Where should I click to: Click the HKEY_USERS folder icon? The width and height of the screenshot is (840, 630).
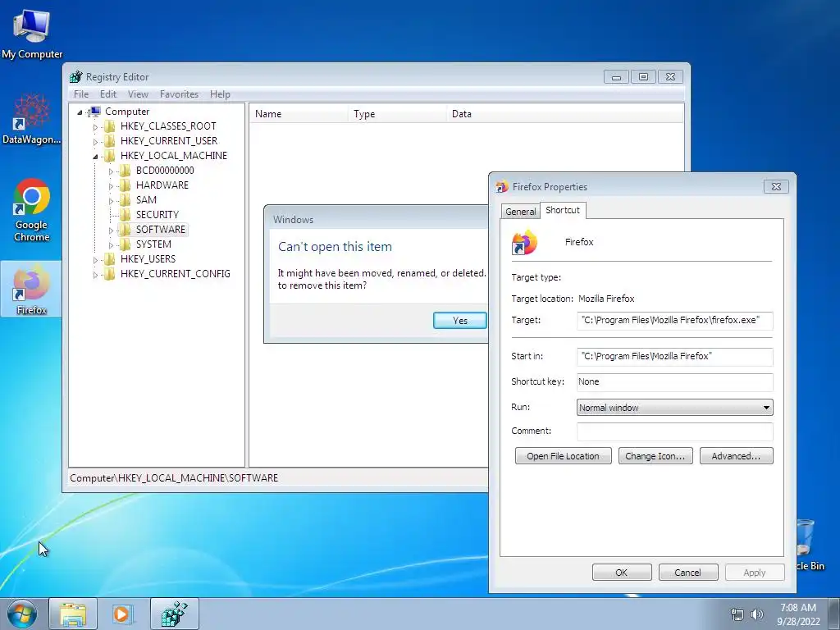click(x=109, y=259)
